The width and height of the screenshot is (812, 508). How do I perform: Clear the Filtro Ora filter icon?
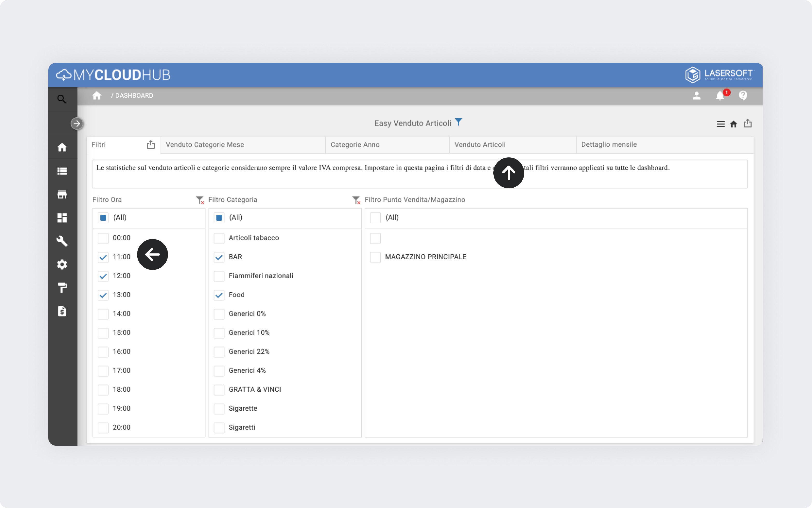[200, 200]
